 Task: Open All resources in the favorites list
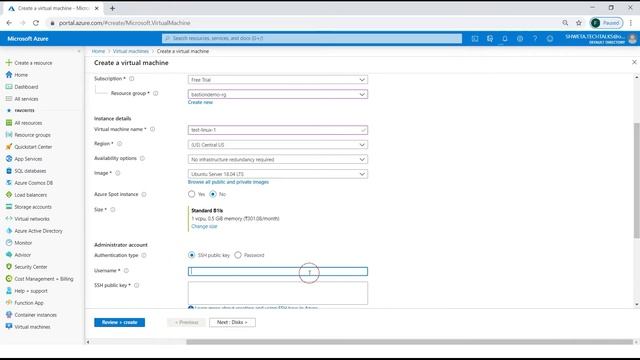click(x=28, y=123)
